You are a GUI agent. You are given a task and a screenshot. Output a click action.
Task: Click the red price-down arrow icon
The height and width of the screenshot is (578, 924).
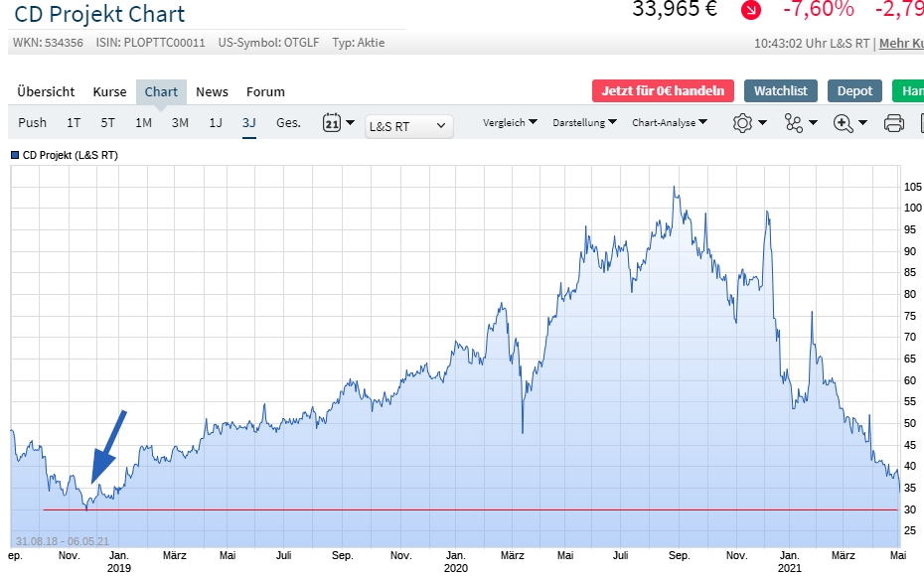tap(751, 10)
